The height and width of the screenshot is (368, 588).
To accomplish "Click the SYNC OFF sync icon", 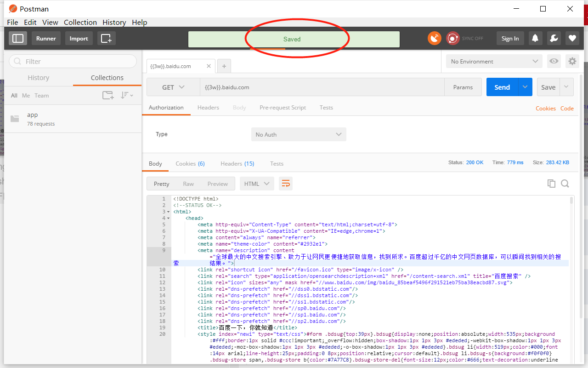I will pos(453,39).
